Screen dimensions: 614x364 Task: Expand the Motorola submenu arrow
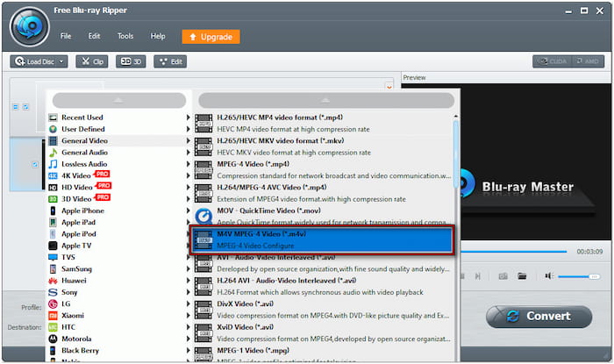coord(188,339)
